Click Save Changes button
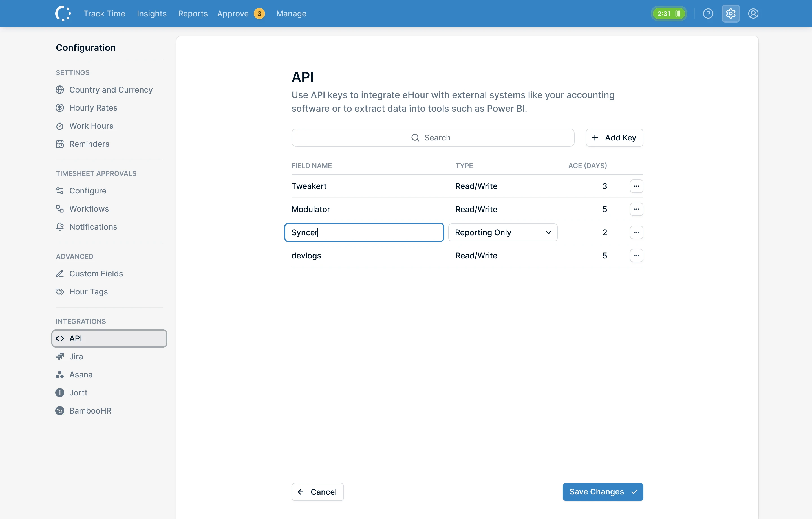The image size is (812, 519). pyautogui.click(x=603, y=492)
